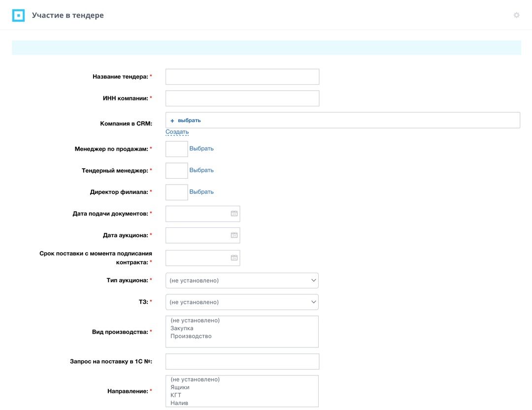
Task: Focus the ИНН компании input field
Action: point(242,98)
